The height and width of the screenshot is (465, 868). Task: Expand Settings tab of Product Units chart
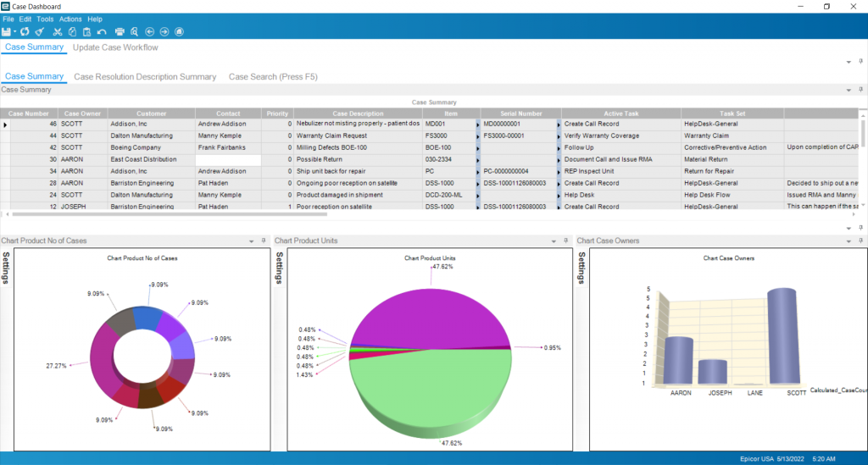tap(280, 268)
